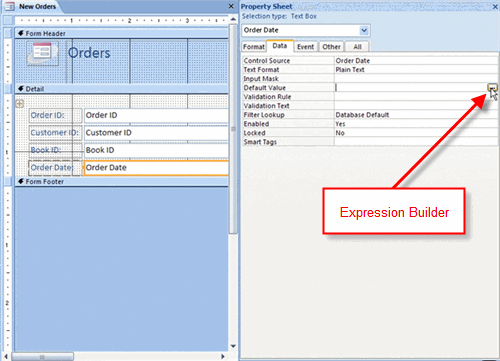Click the Validation Text property field
500x361 pixels.
416,106
